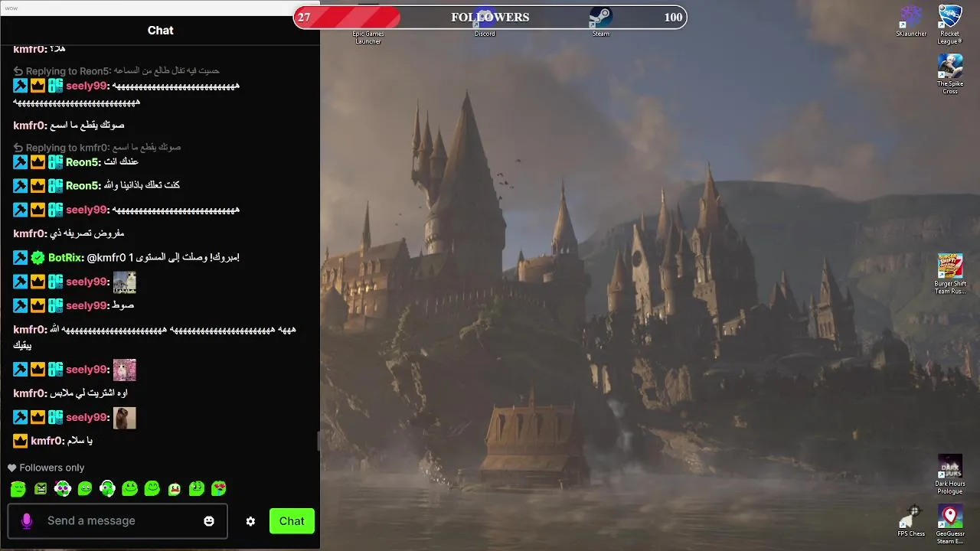980x551 pixels.
Task: Pick the purple-eyed headphones emote
Action: (63, 488)
